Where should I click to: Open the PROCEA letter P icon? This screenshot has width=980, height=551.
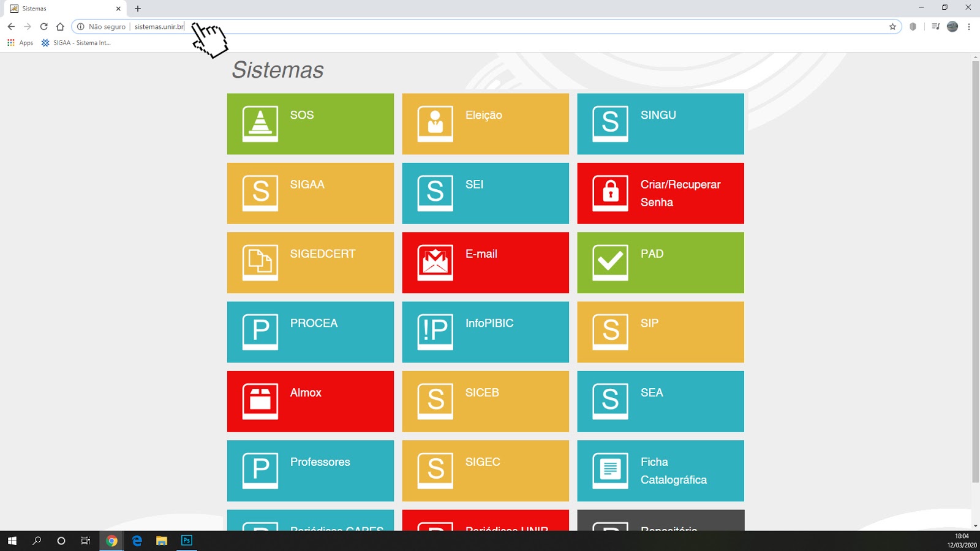(260, 332)
